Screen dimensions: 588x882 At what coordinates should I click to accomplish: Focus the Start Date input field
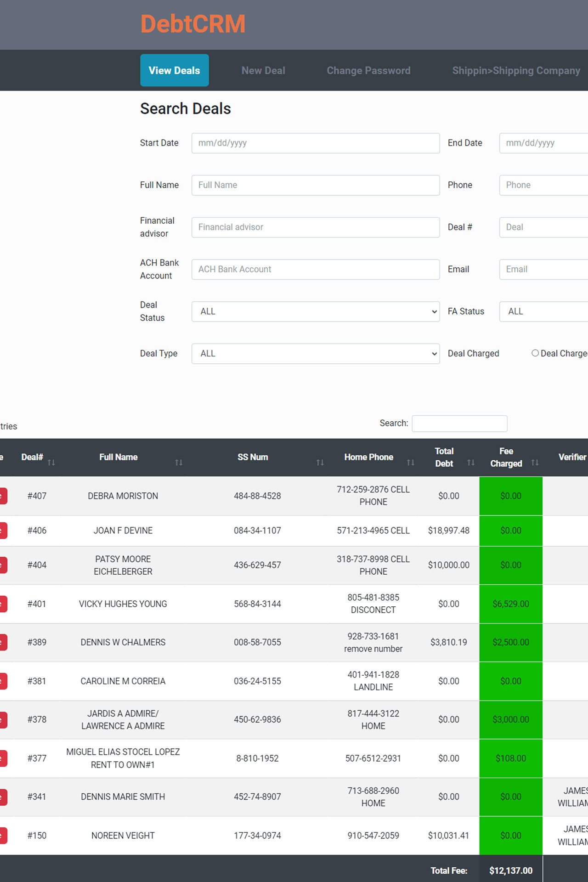tap(315, 143)
